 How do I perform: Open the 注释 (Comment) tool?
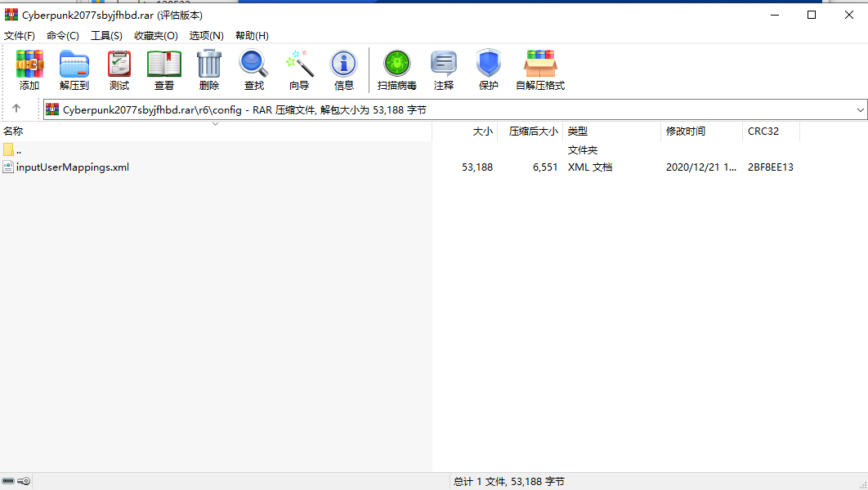pos(444,69)
